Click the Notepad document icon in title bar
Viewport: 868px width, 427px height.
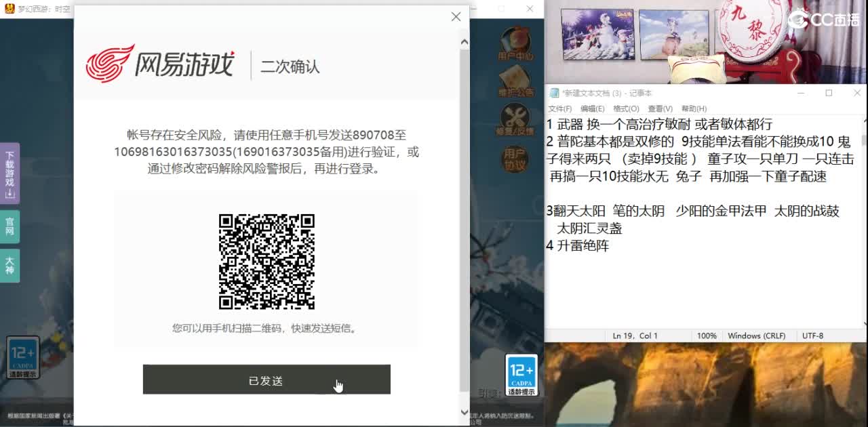[x=554, y=93]
